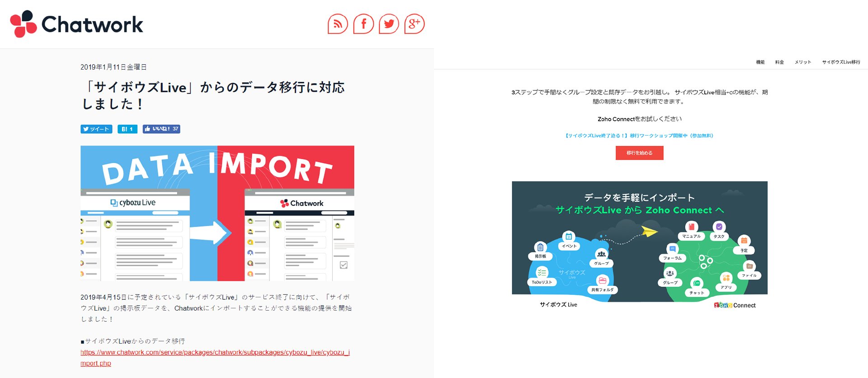
Task: Open the DATA IMPORT banner image
Action: click(217, 213)
